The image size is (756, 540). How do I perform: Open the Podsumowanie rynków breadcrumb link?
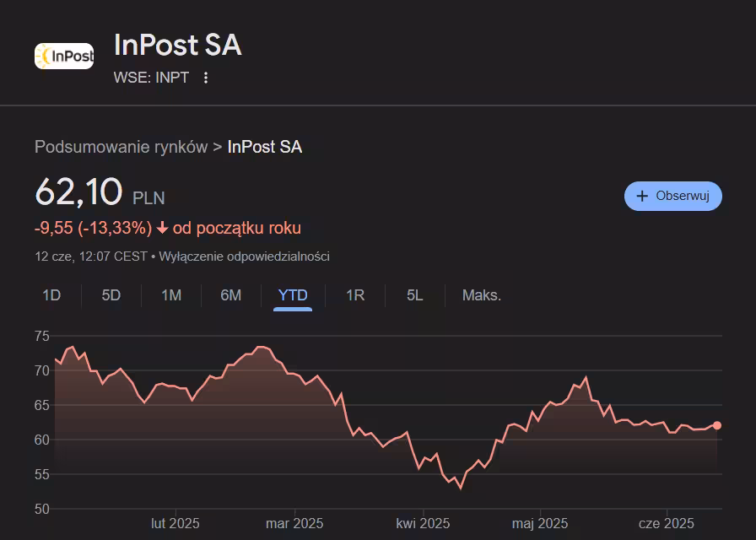(x=121, y=147)
